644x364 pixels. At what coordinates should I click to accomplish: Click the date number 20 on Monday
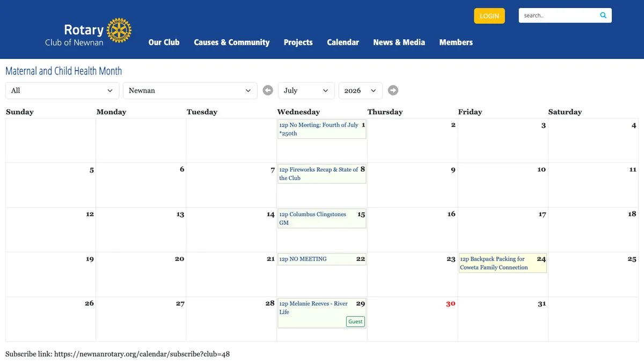[x=179, y=258]
